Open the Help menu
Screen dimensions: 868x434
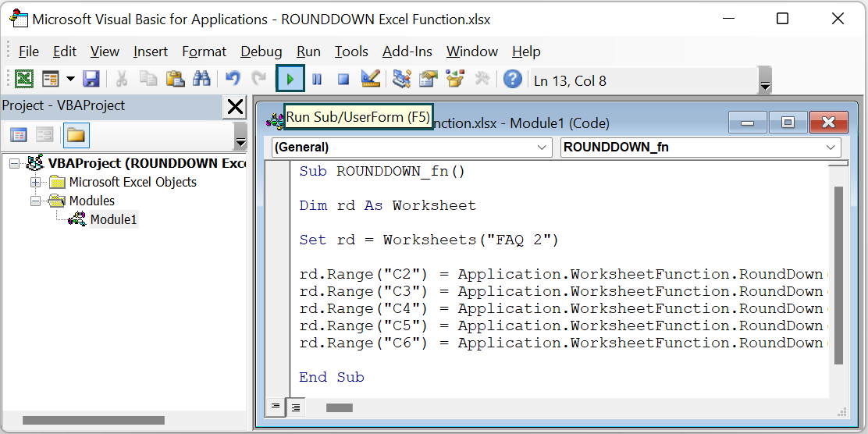[526, 52]
